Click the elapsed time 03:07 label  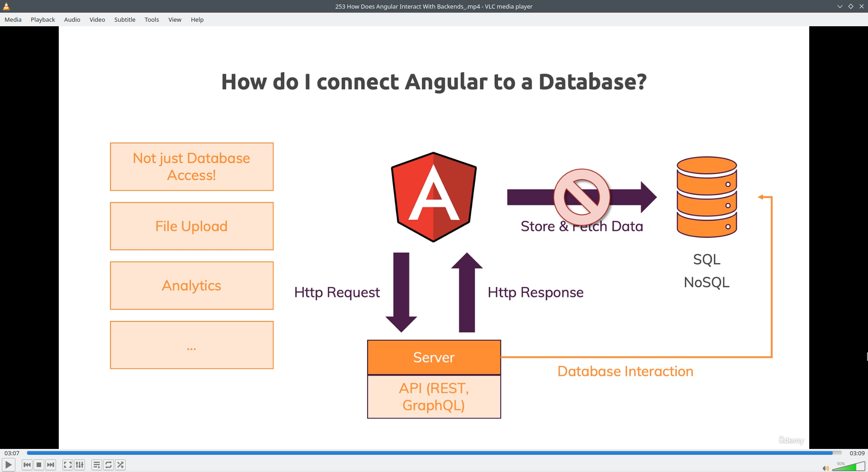coord(12,453)
